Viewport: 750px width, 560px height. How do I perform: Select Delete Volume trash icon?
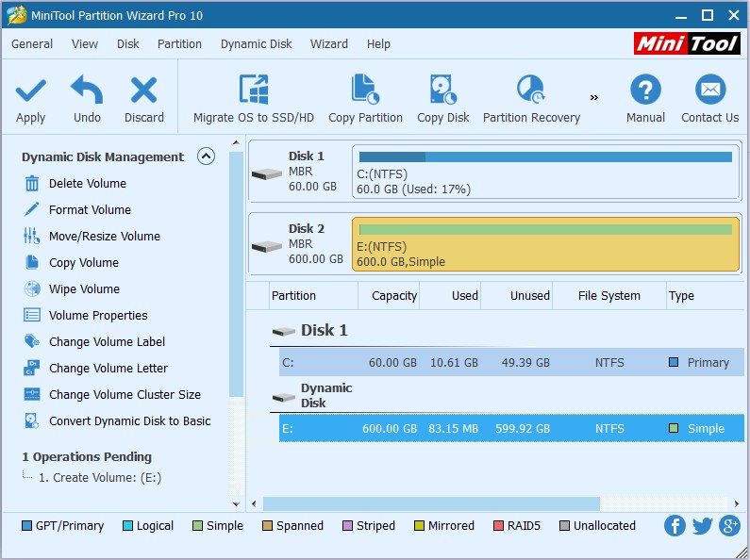point(32,184)
